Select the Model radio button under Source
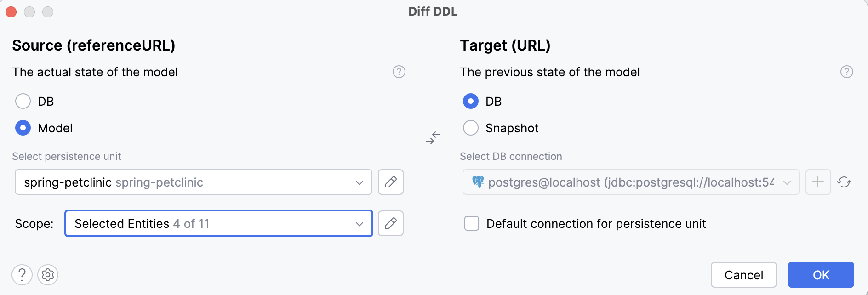This screenshot has height=295, width=868. [23, 128]
